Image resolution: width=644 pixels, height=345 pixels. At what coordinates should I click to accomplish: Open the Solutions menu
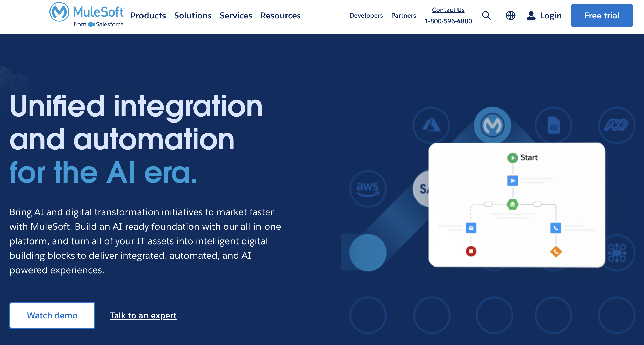(193, 16)
